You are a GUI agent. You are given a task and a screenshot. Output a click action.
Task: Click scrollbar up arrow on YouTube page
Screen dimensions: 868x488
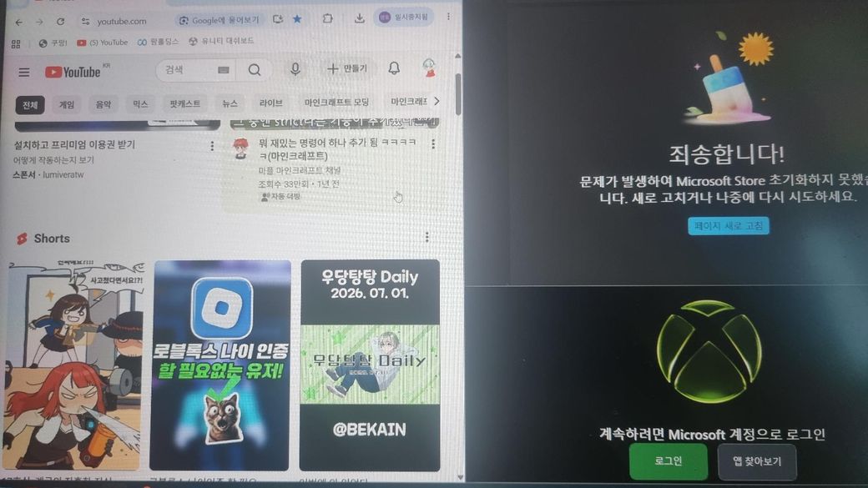pos(458,56)
